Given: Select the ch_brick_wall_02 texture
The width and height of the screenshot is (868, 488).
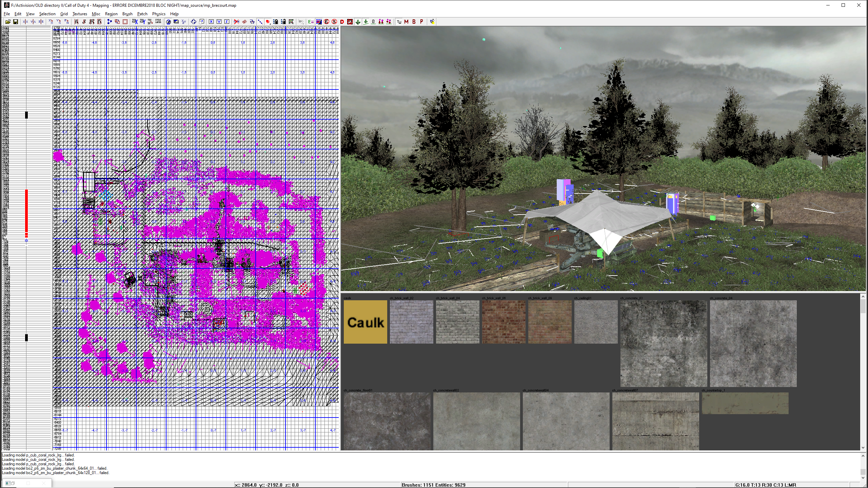Looking at the screenshot, I should point(411,322).
